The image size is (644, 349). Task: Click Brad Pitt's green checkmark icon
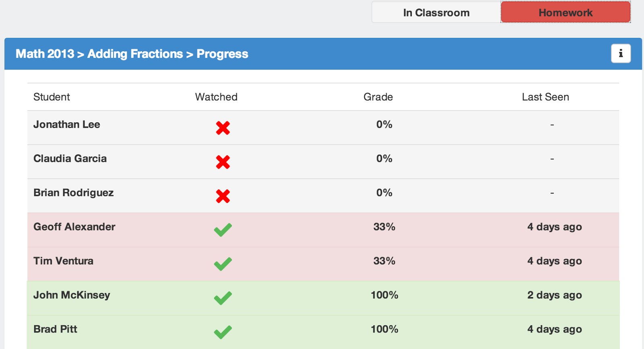(x=223, y=332)
